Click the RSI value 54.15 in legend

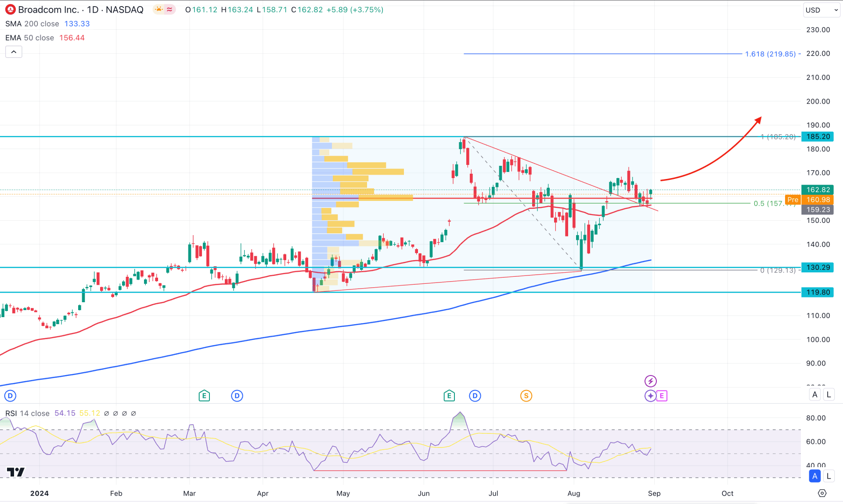[65, 413]
